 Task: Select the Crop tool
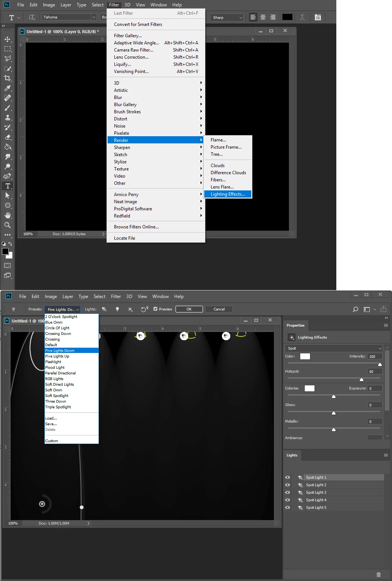pyautogui.click(x=8, y=78)
